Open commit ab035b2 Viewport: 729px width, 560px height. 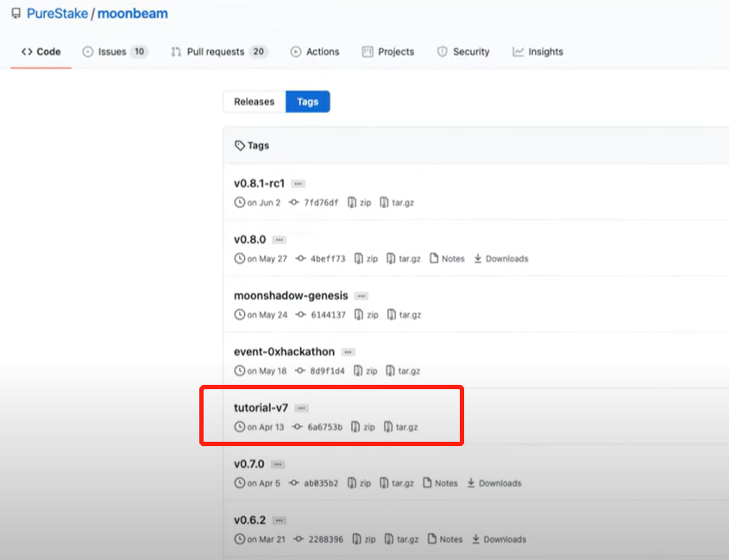point(314,483)
